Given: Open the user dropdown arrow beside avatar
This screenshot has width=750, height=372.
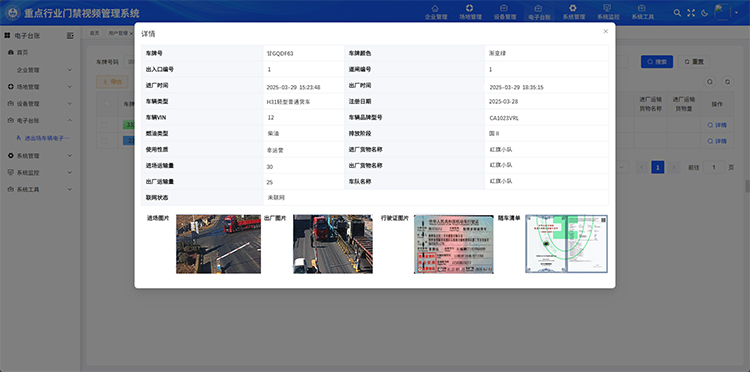Looking at the screenshot, I should (737, 13).
